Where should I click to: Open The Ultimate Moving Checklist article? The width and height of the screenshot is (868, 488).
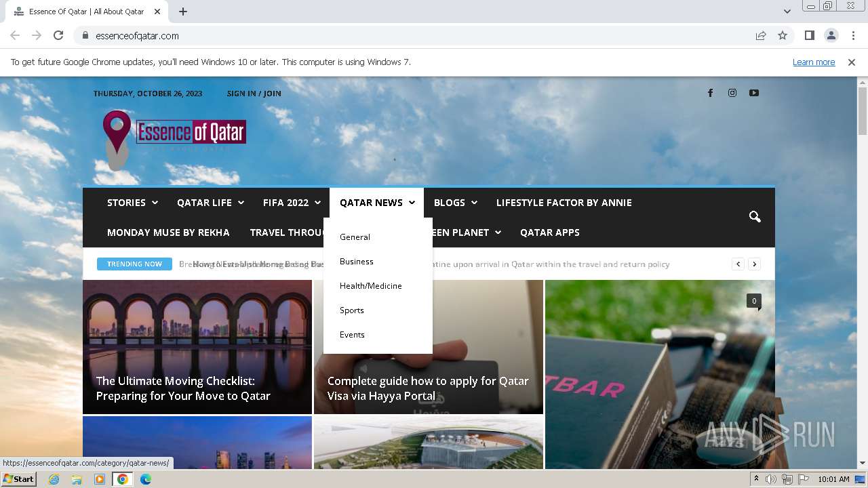coord(183,388)
